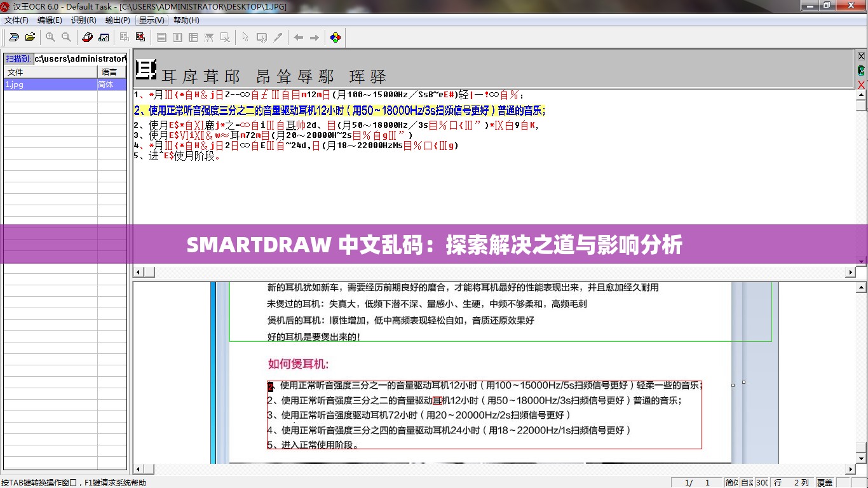This screenshot has width=868, height=488.
Task: Open the 输出(P) menu
Action: (x=118, y=20)
